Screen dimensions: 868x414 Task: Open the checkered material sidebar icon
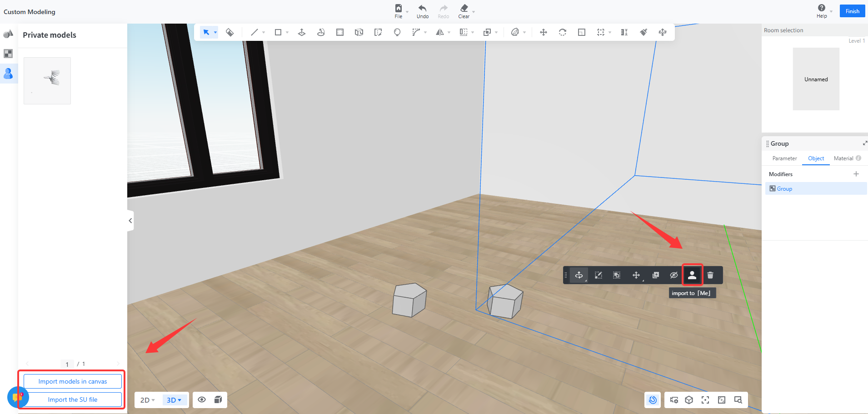tap(8, 54)
